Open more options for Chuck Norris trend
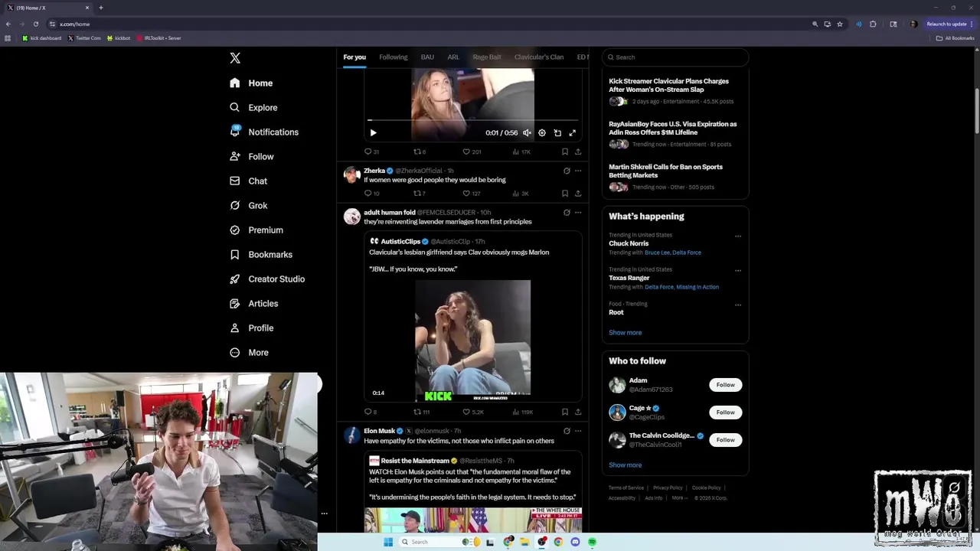The image size is (980, 551). click(x=738, y=236)
